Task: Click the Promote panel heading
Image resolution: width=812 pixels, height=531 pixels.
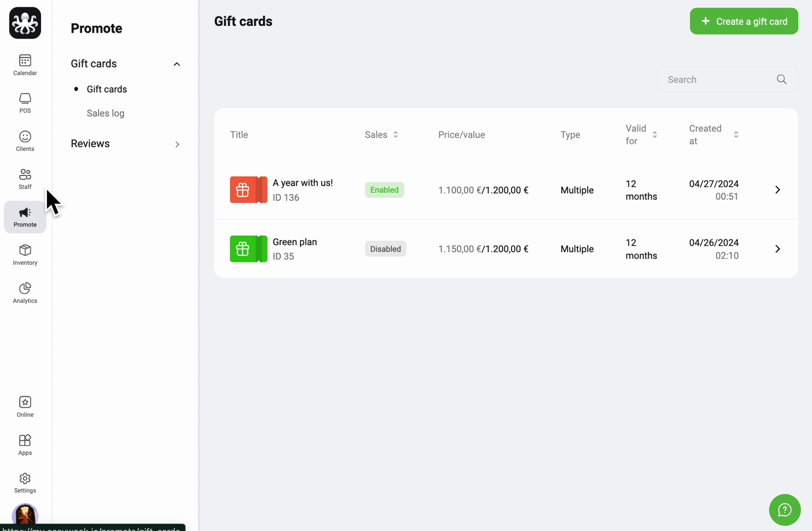Action: tap(97, 28)
